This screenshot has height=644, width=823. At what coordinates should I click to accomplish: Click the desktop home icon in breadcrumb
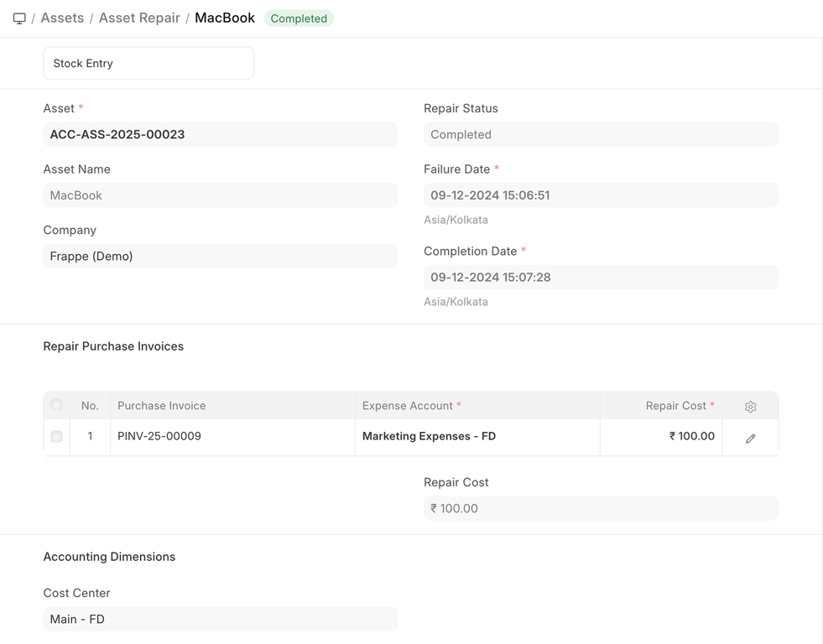(x=19, y=18)
